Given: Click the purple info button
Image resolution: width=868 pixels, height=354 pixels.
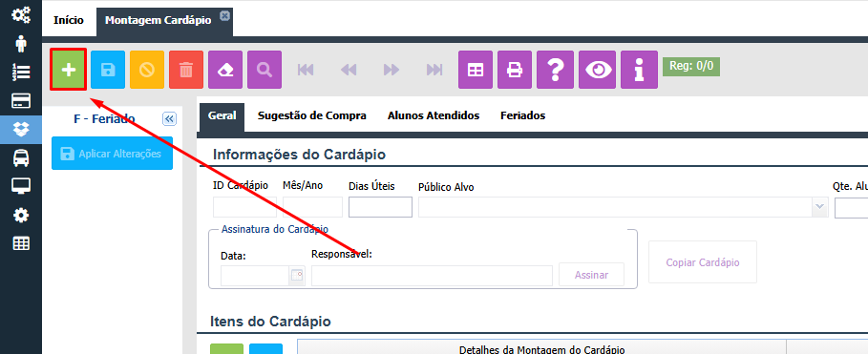Looking at the screenshot, I should tap(640, 70).
